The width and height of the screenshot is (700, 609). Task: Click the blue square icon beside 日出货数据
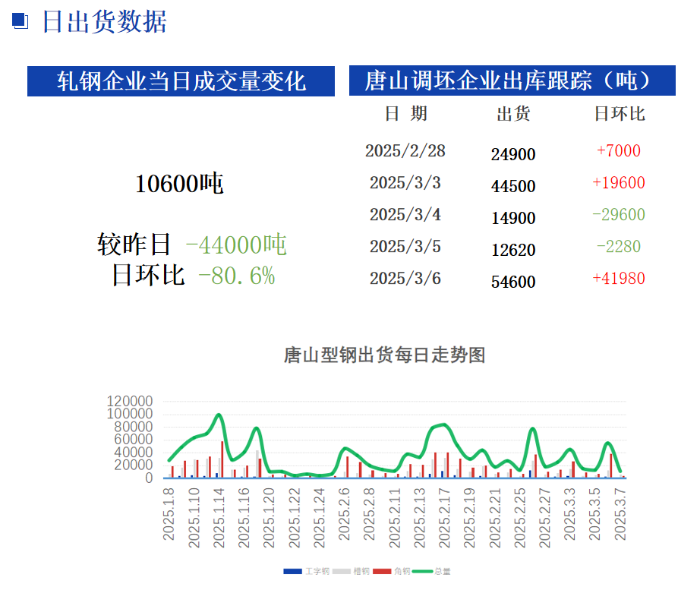20,22
